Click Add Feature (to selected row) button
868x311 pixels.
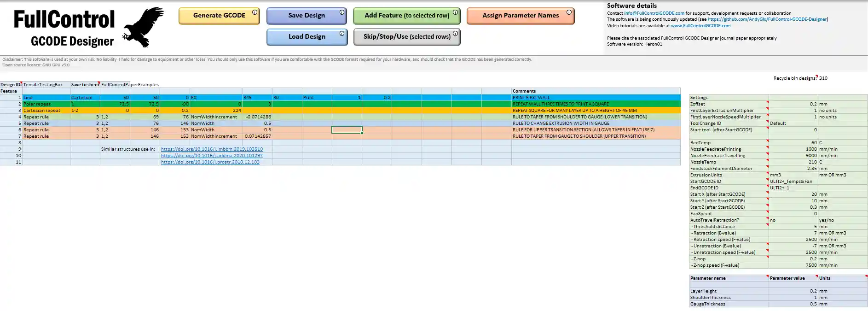click(x=407, y=16)
